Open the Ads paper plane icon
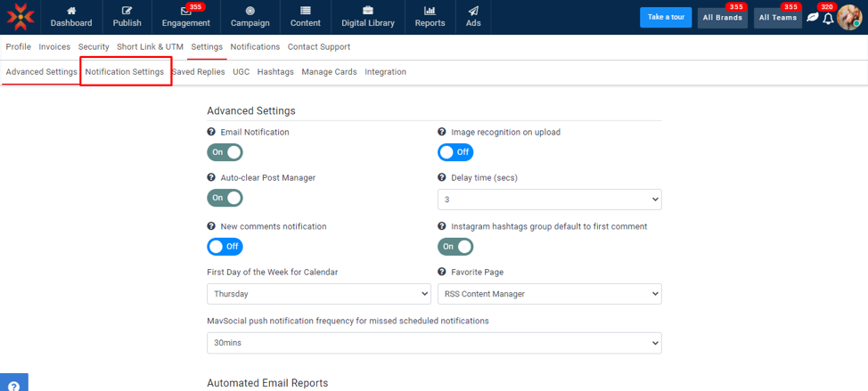 473,11
